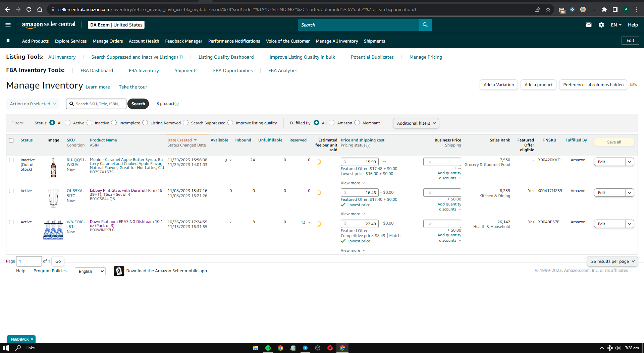The image size is (644, 353).
Task: Open the Action on 0 selected dropdown
Action: coord(33,104)
